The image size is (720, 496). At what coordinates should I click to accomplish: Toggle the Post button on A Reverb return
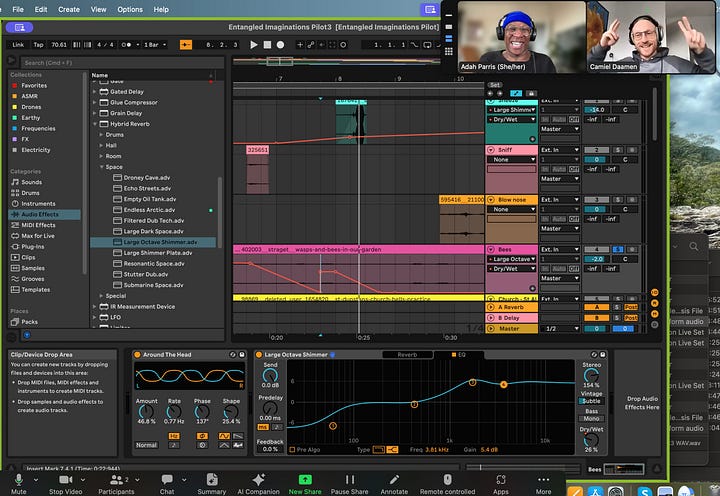[x=631, y=307]
